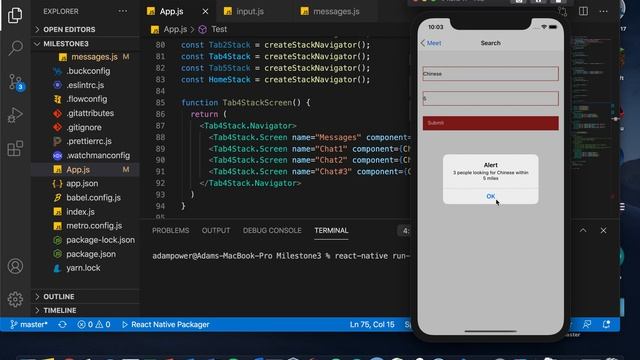
Task: Expand the OPEN EDITORS section
Action: pos(85,29)
